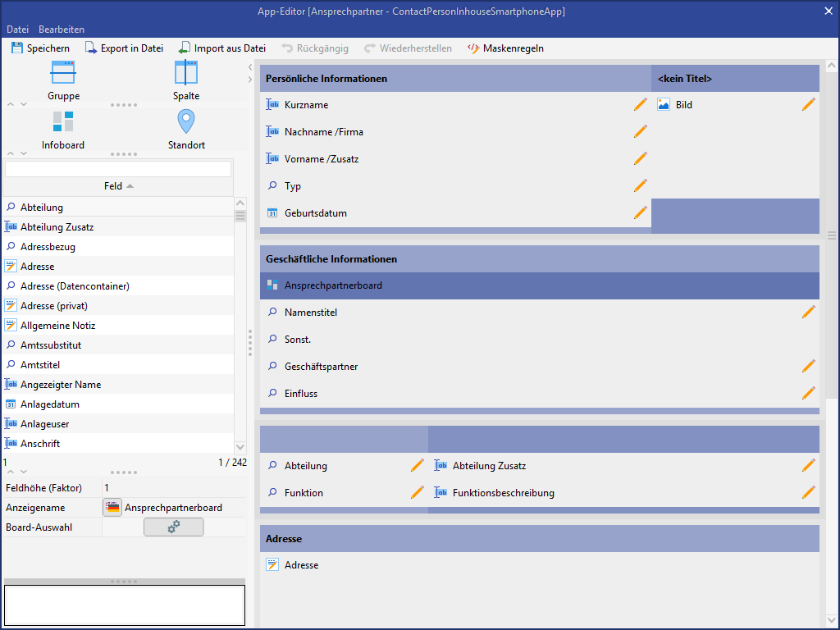Click the German flag icon beside Anzeigename
This screenshot has width=840, height=630.
click(112, 508)
